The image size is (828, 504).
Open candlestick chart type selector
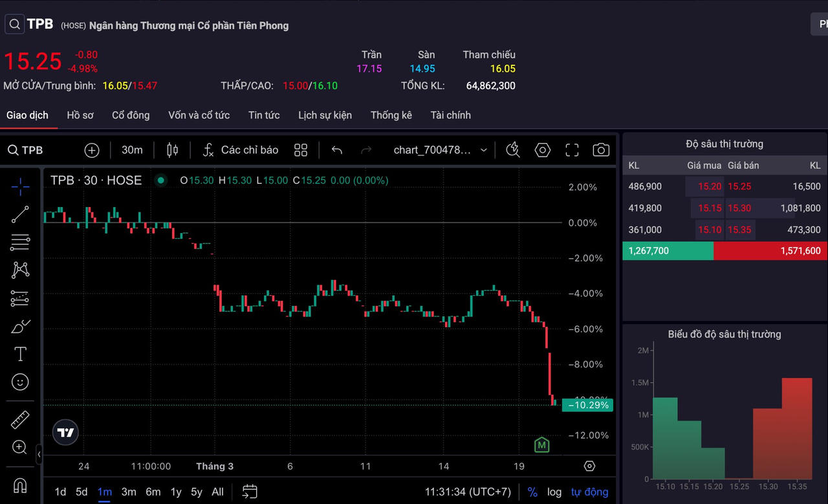(172, 150)
